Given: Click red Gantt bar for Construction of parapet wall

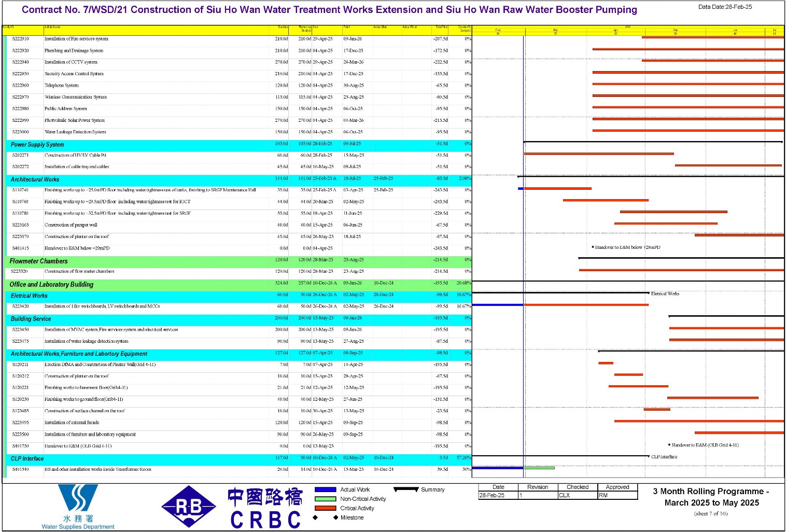Looking at the screenshot, I should (666, 223).
